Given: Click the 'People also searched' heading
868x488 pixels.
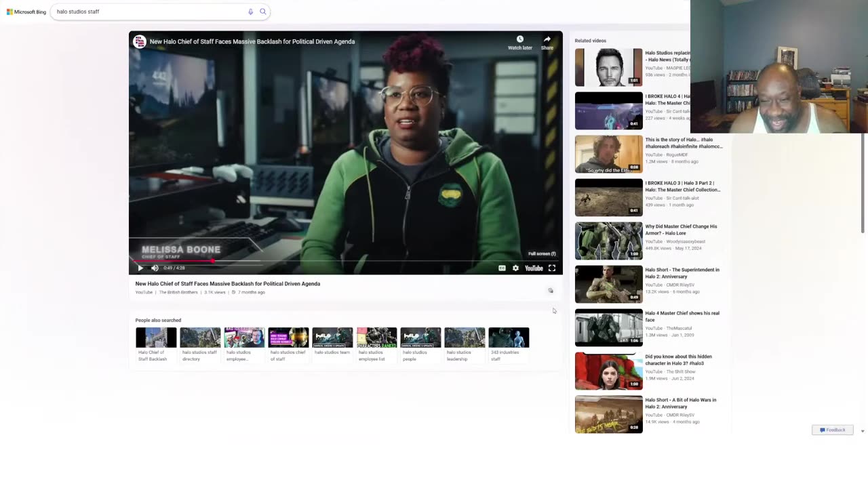Looking at the screenshot, I should tap(158, 320).
